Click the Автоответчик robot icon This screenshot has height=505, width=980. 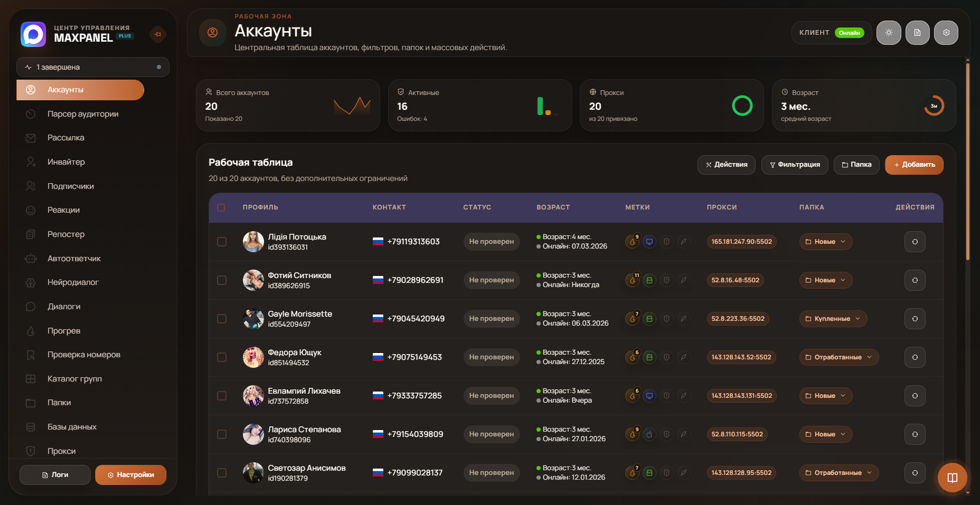tap(31, 259)
